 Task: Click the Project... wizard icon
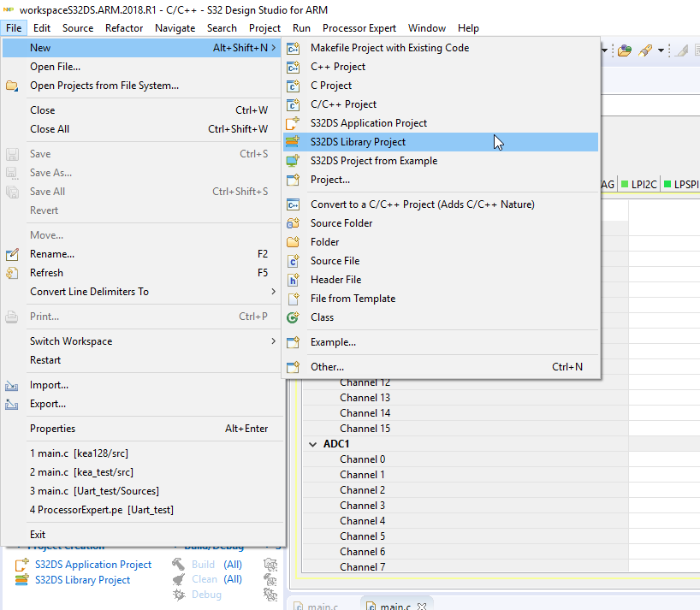[293, 180]
